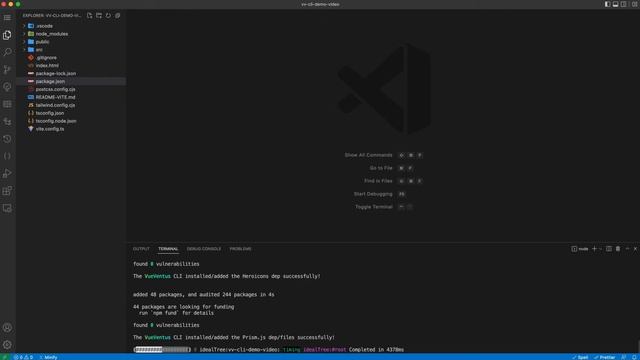The width and height of the screenshot is (640, 360).
Task: Click Go to File shortcut hint
Action: [x=391, y=168]
